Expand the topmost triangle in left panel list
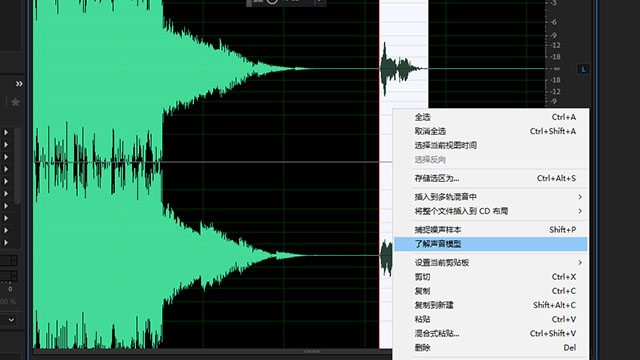This screenshot has height=360, width=640. coord(6,132)
